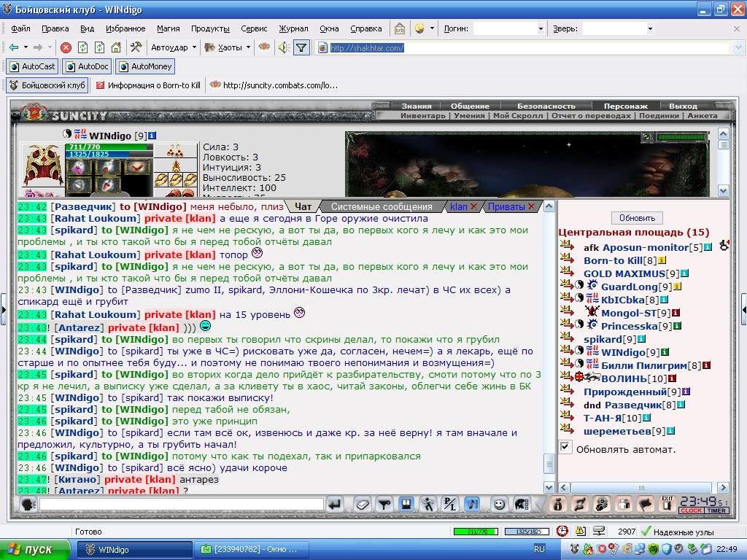This screenshot has height=560, width=747.
Task: Click the running figure chat icon
Action: [427, 505]
